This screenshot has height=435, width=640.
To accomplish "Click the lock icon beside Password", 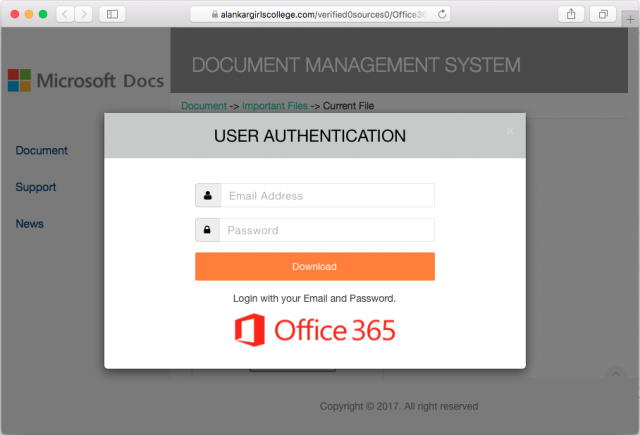I will [207, 230].
